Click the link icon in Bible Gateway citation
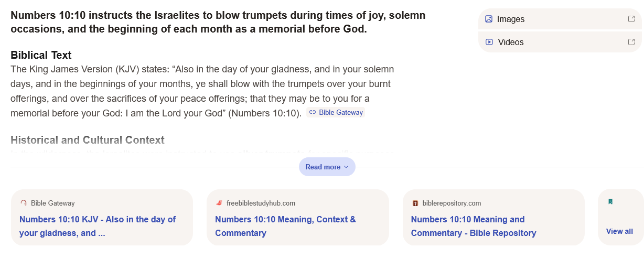The width and height of the screenshot is (644, 258). pos(313,112)
